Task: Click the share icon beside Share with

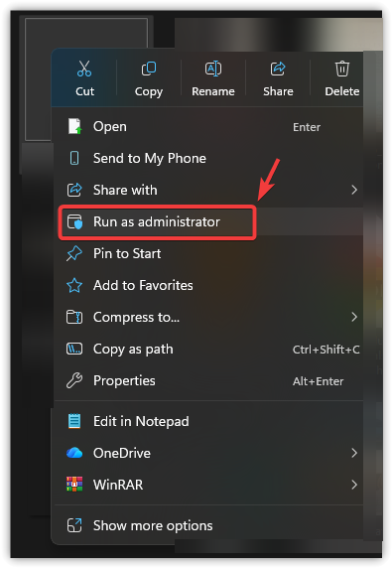Action: coord(74,190)
